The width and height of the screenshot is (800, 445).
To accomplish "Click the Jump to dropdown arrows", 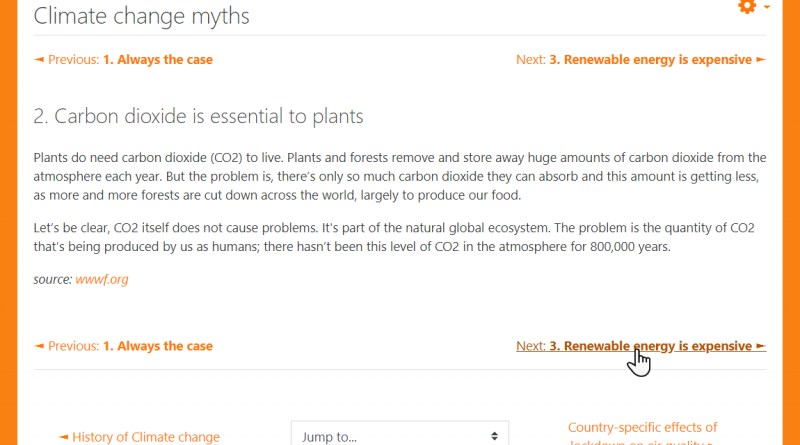I will tap(494, 436).
